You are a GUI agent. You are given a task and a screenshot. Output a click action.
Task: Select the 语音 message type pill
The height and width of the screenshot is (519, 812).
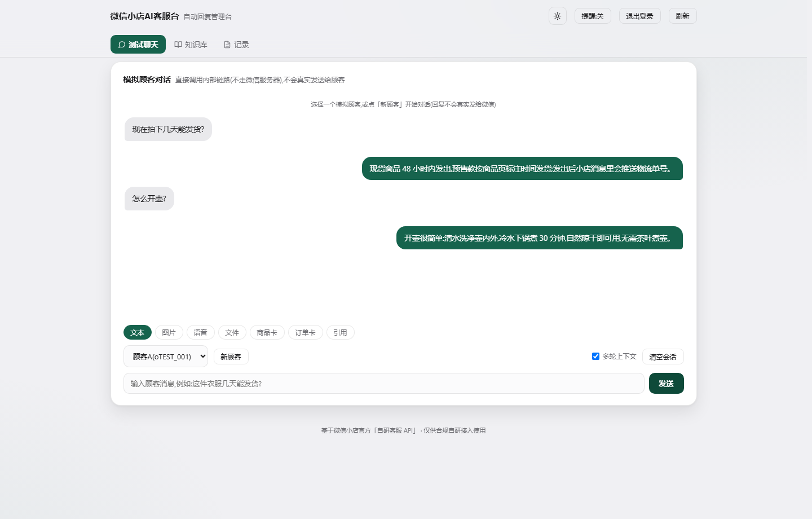(201, 332)
